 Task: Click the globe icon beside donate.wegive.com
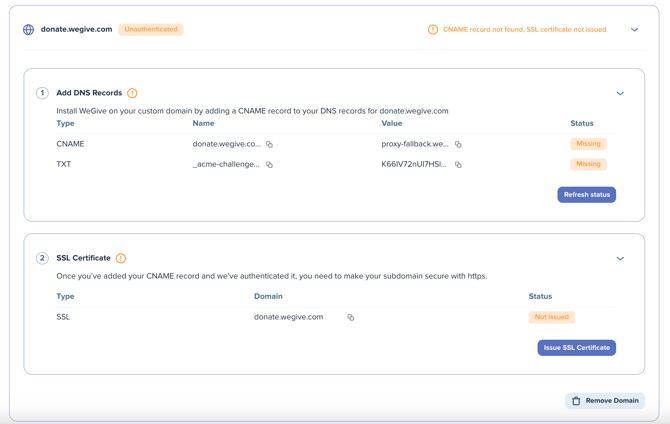click(28, 30)
